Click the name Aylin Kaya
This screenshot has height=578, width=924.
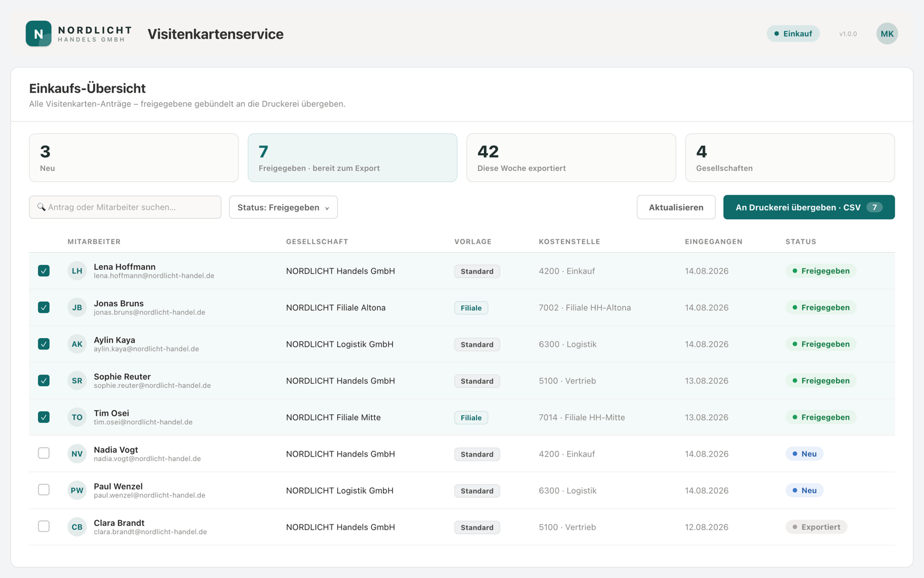(x=114, y=340)
